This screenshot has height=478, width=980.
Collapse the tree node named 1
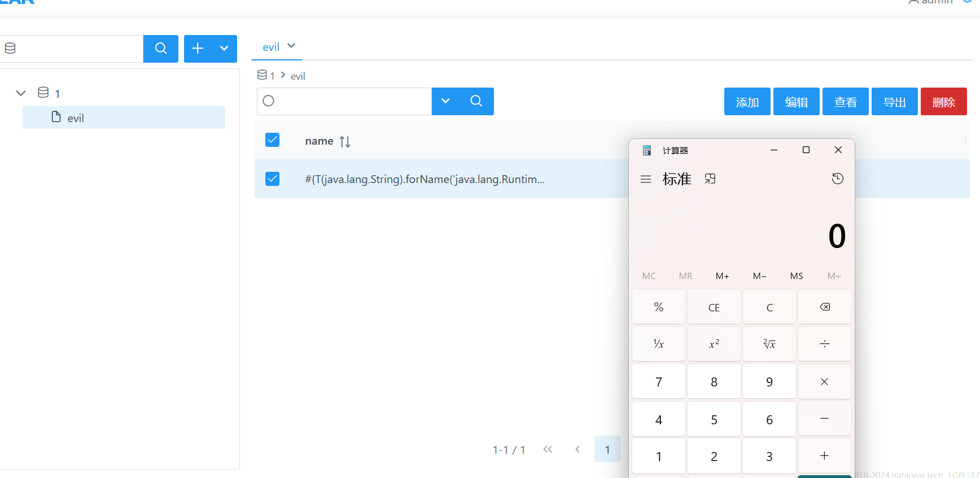pos(21,93)
